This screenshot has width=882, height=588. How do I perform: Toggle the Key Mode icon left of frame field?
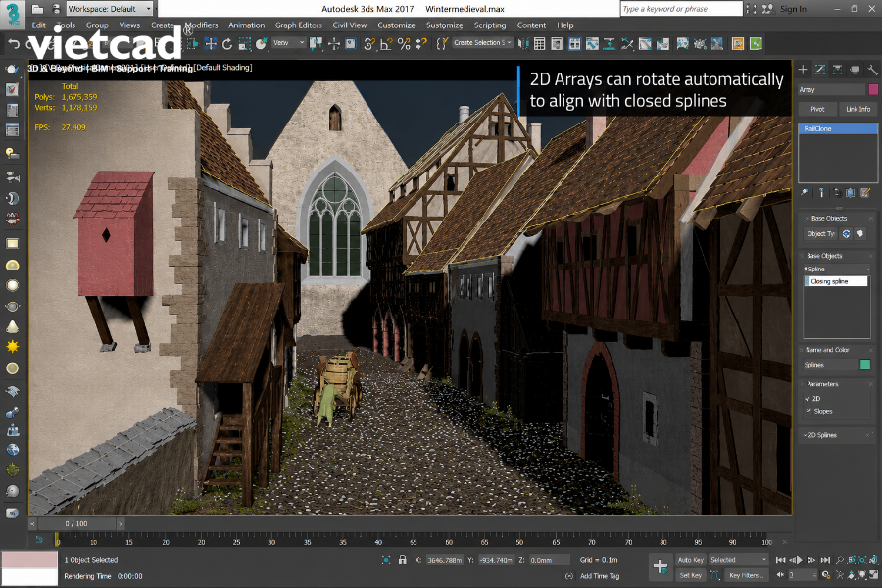[780, 575]
